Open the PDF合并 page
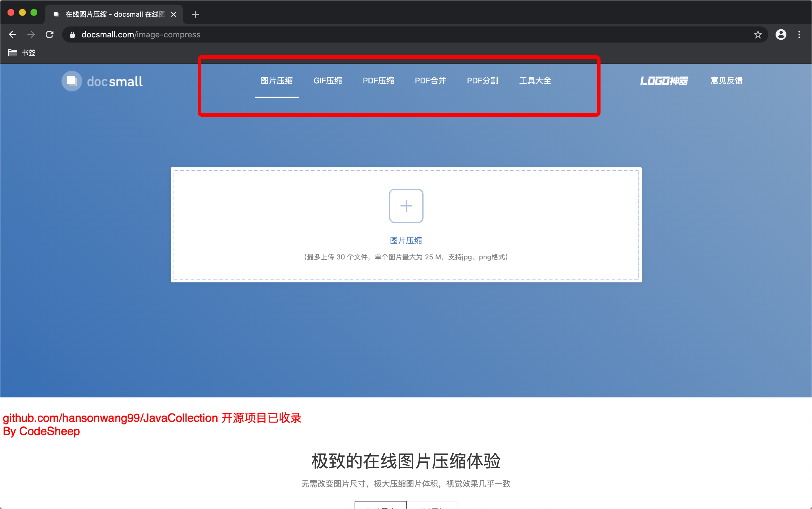The image size is (812, 509). pos(430,81)
